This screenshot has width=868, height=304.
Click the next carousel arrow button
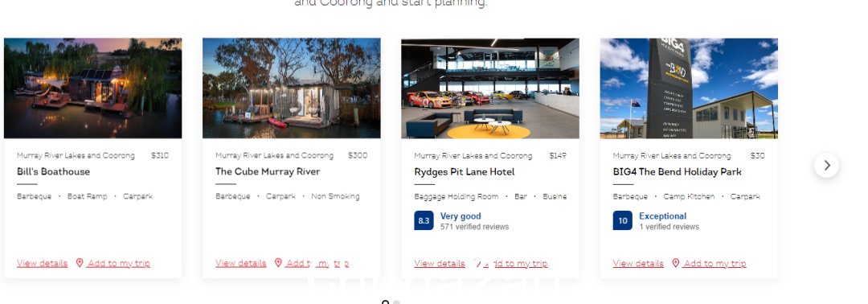click(x=826, y=166)
